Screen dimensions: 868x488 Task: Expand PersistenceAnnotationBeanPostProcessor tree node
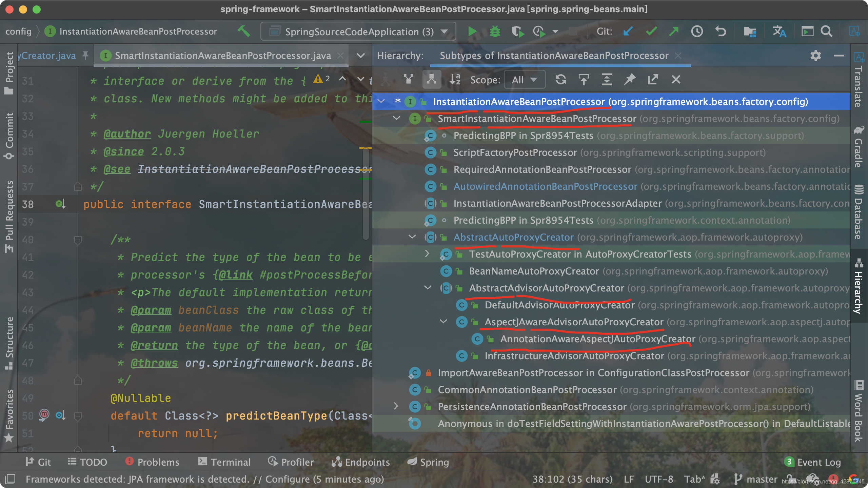point(396,406)
